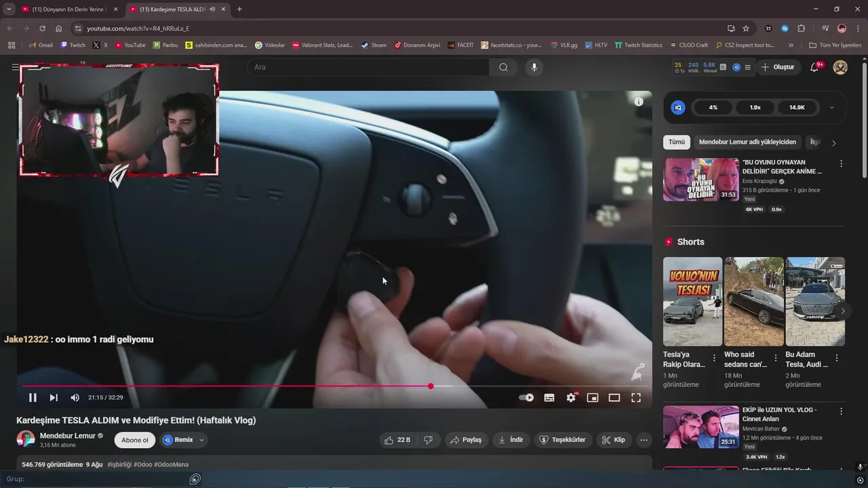Pause the video with the pause button
Screen dimensions: 868x488
pos(33,398)
